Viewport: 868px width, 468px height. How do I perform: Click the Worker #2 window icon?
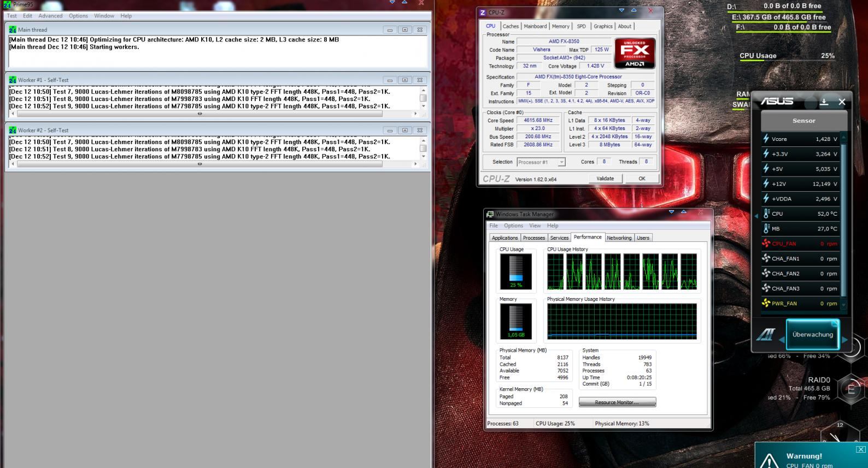pyautogui.click(x=13, y=130)
